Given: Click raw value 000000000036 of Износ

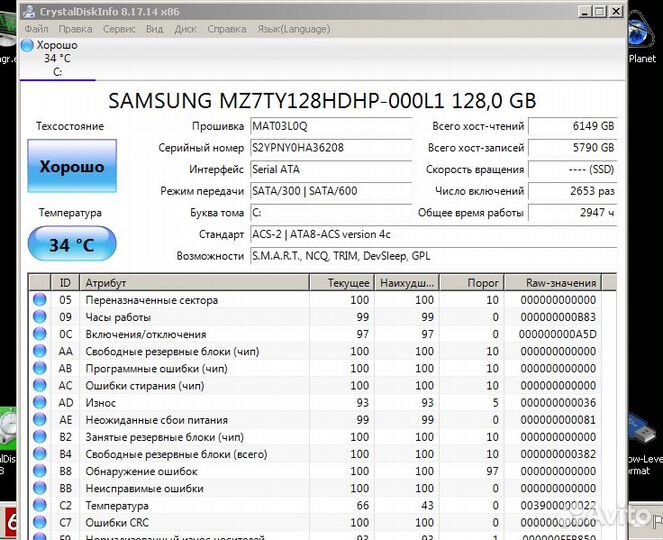Looking at the screenshot, I should [558, 403].
